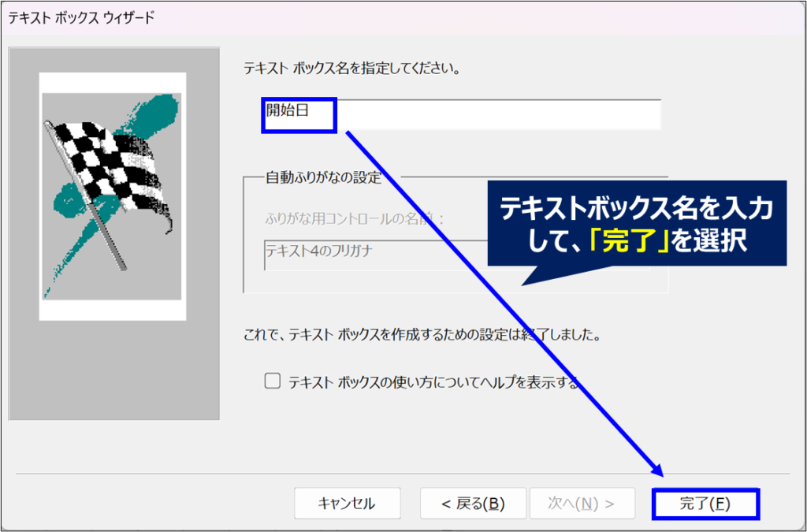Click the navy callout about entering text box name
The height and width of the screenshot is (532, 807).
point(637,224)
